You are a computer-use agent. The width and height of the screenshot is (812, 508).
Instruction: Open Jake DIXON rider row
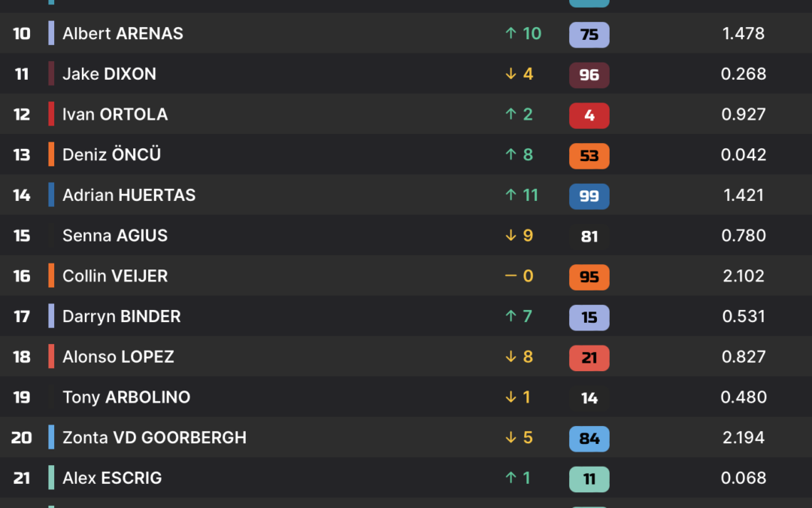point(406,74)
